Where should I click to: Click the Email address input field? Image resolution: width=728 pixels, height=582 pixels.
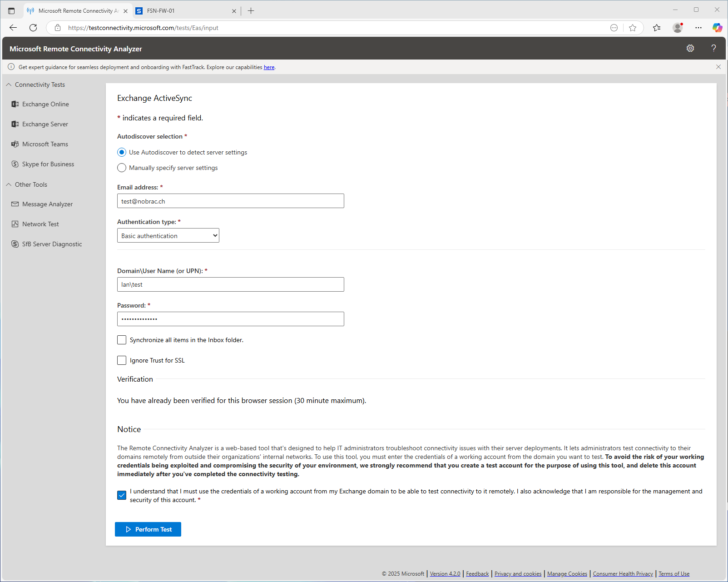[231, 201]
